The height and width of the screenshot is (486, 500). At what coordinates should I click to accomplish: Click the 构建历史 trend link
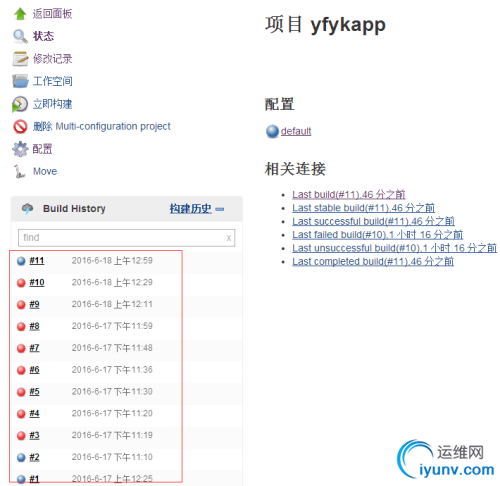click(x=190, y=209)
